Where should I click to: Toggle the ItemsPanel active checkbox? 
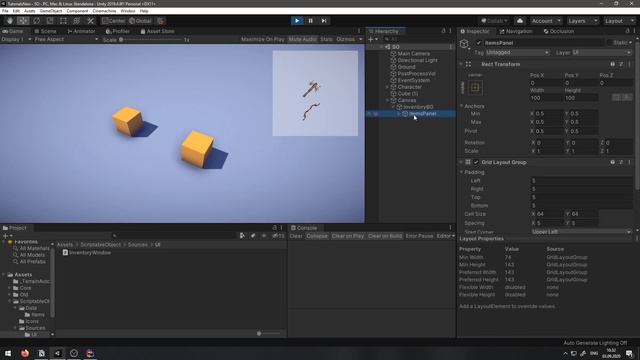click(x=479, y=42)
